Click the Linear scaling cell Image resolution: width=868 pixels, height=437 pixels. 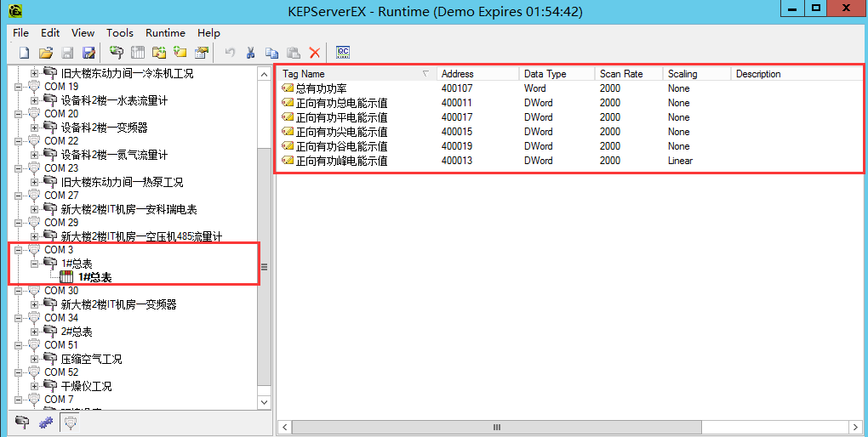(680, 161)
